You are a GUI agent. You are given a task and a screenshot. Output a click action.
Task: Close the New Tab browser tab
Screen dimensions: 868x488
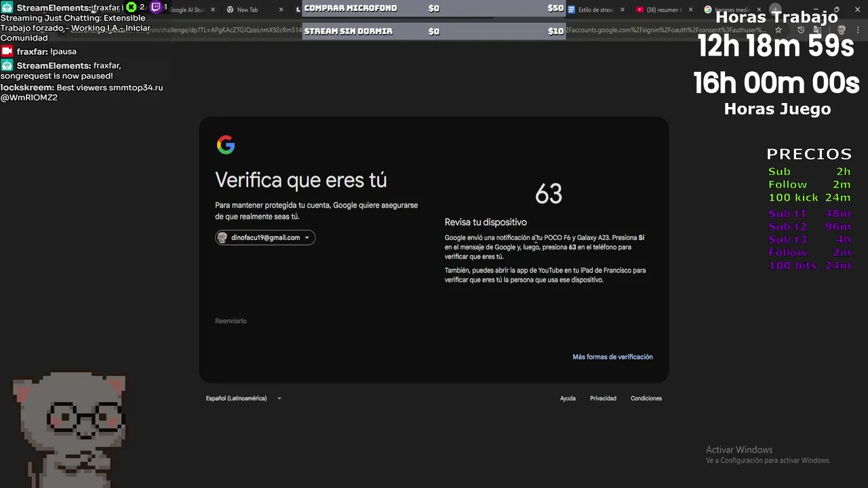(281, 9)
